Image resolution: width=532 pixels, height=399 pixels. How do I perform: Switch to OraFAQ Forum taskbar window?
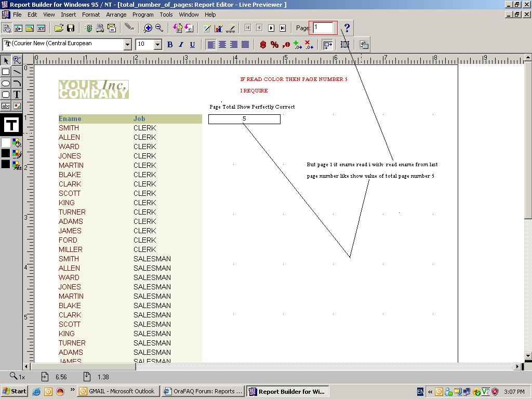[203, 391]
